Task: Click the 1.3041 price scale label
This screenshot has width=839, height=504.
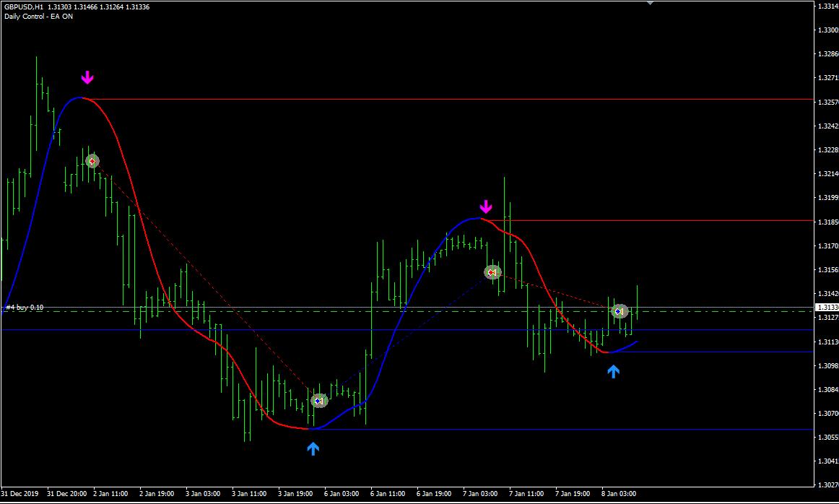Action: (x=827, y=461)
